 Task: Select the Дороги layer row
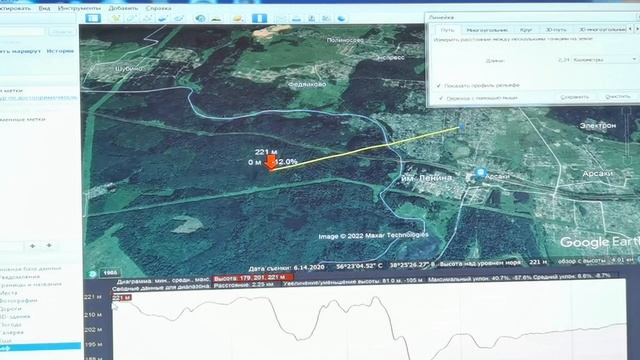[12, 309]
